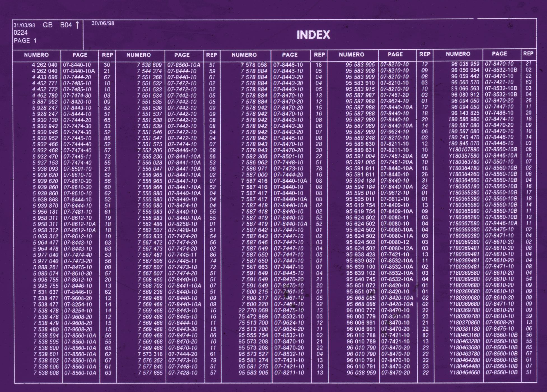This screenshot has height=392, width=547.
Task: Select number 22 770 069
Action: coord(253,310)
